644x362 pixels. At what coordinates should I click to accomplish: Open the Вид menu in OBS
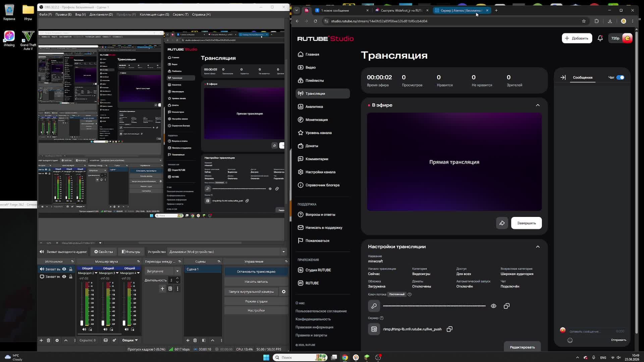click(x=80, y=14)
